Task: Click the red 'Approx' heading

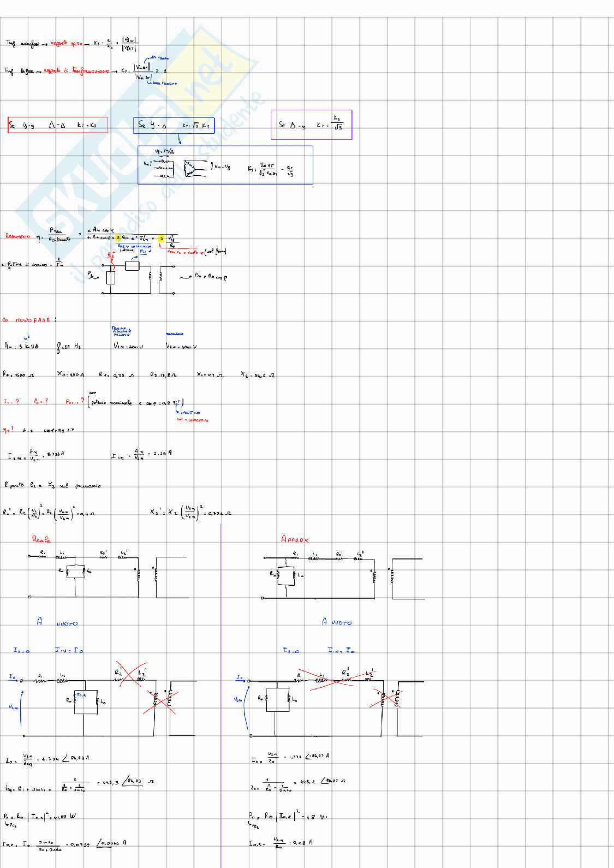Action: [x=295, y=539]
